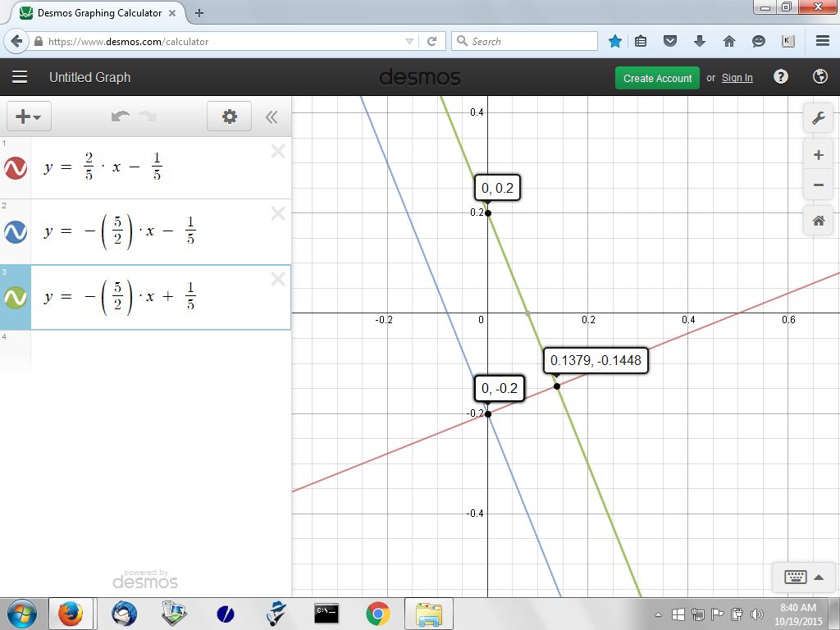Click the Sign In link

click(737, 78)
